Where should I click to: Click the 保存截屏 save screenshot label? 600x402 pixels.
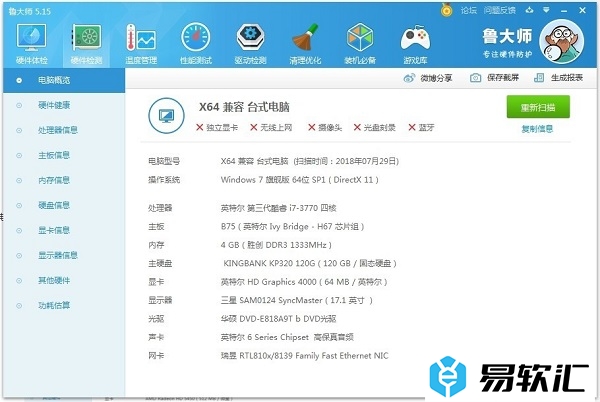(503, 78)
